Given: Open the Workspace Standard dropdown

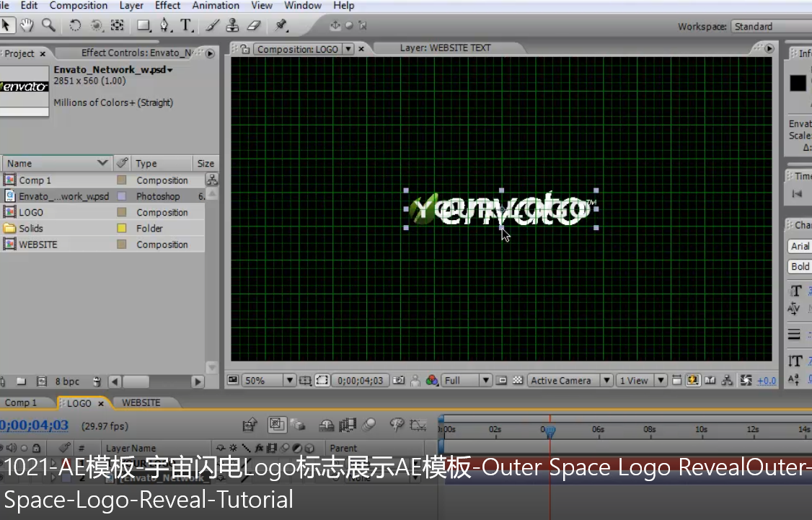Looking at the screenshot, I should [771, 27].
